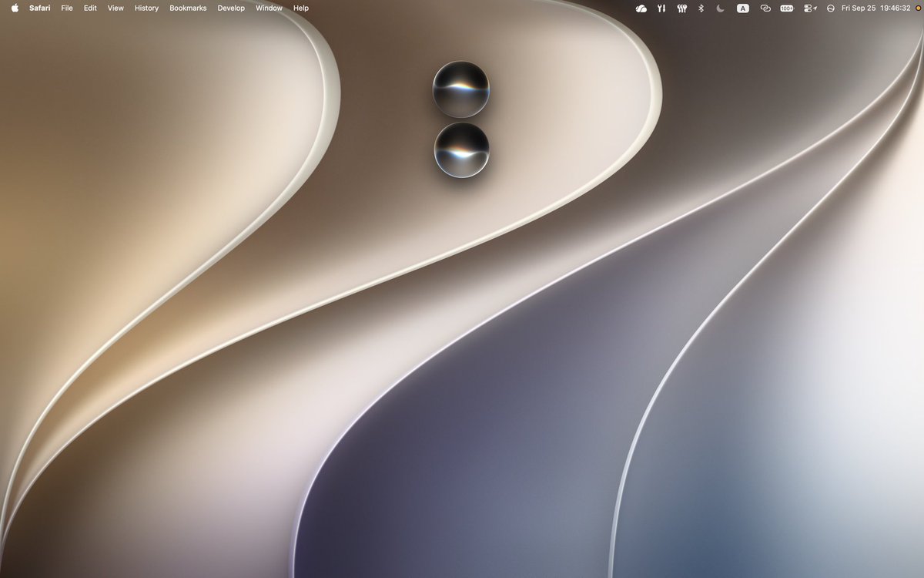This screenshot has width=924, height=578.
Task: Click the date and time 'Fri Sep 25 19:46:32'
Action: pyautogui.click(x=875, y=8)
